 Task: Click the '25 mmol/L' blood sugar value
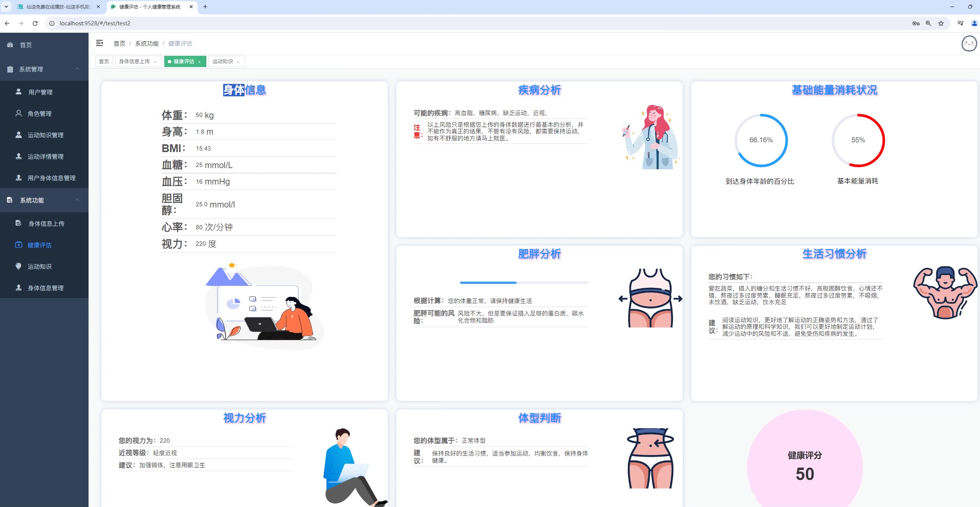point(214,165)
